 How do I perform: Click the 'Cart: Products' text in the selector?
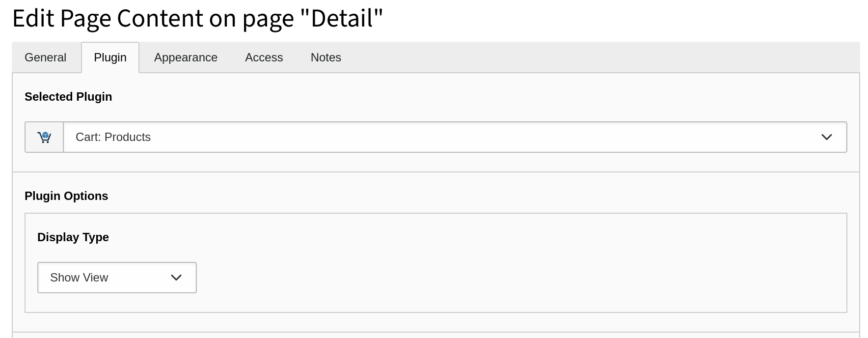(113, 137)
